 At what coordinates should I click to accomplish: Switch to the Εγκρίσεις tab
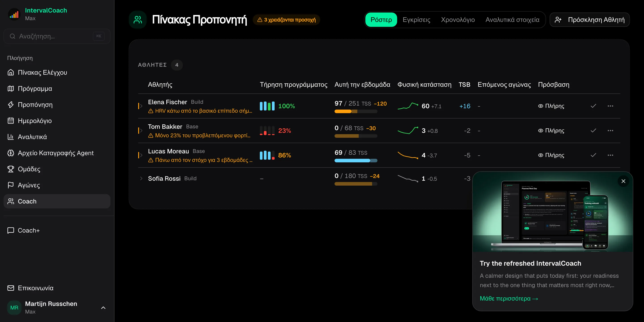pyautogui.click(x=417, y=20)
